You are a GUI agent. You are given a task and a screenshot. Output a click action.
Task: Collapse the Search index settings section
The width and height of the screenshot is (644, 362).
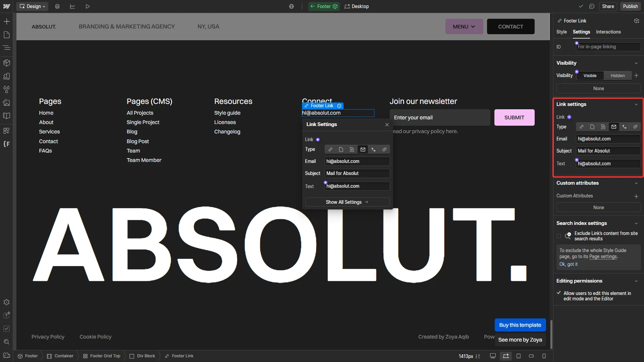click(636, 224)
